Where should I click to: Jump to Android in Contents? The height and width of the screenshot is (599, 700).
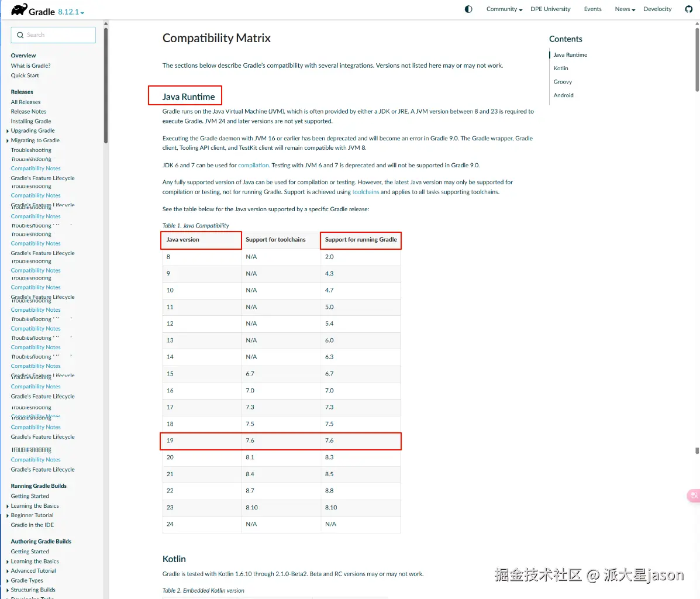pyautogui.click(x=563, y=95)
